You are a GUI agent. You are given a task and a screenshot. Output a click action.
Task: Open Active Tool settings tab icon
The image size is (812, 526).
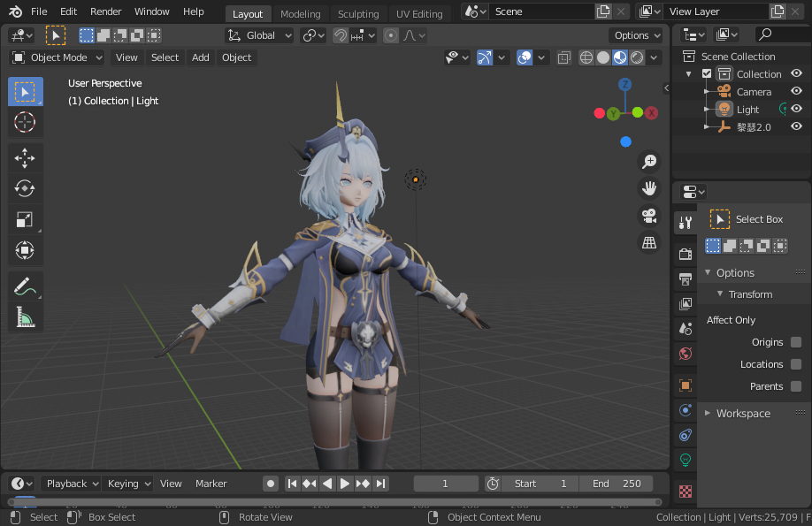(x=686, y=223)
